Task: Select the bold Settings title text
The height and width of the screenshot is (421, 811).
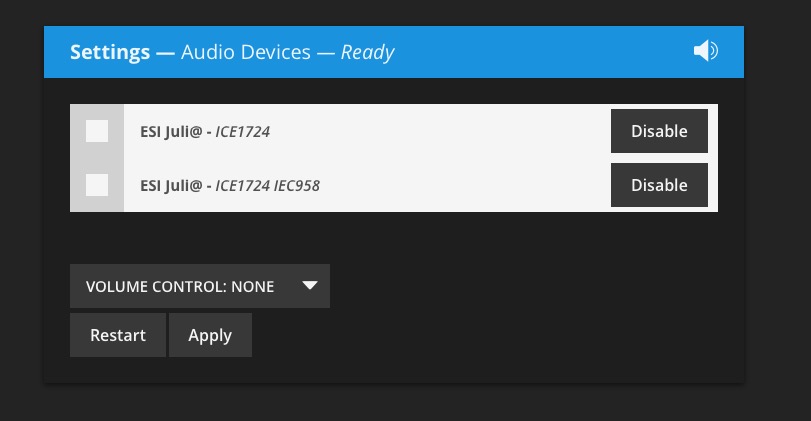Action: point(110,52)
